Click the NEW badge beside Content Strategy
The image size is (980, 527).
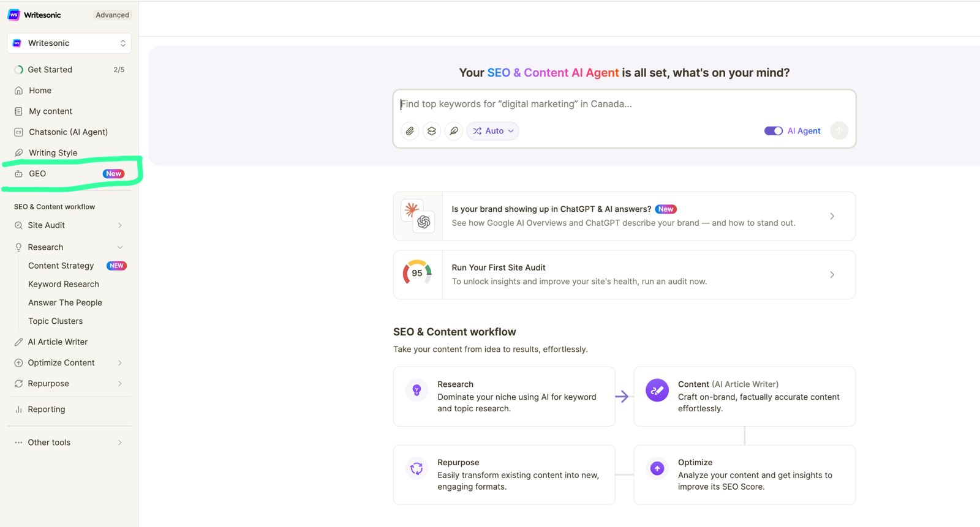click(116, 266)
